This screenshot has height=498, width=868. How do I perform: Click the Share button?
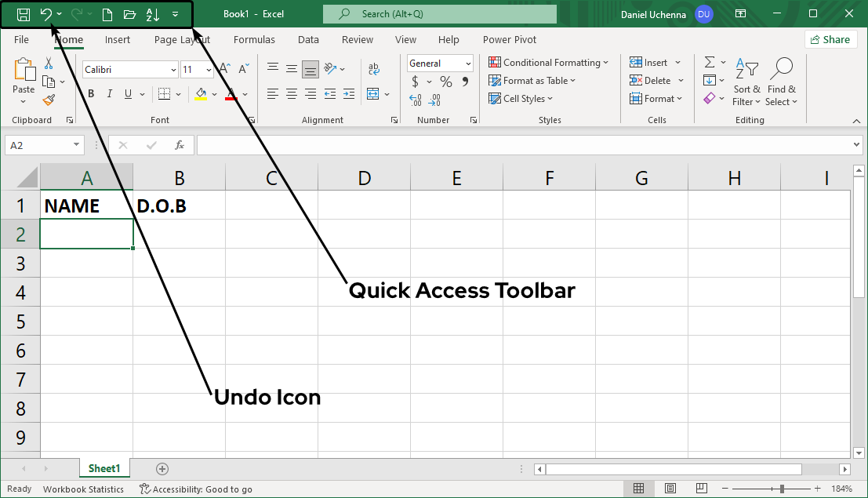[x=830, y=39]
